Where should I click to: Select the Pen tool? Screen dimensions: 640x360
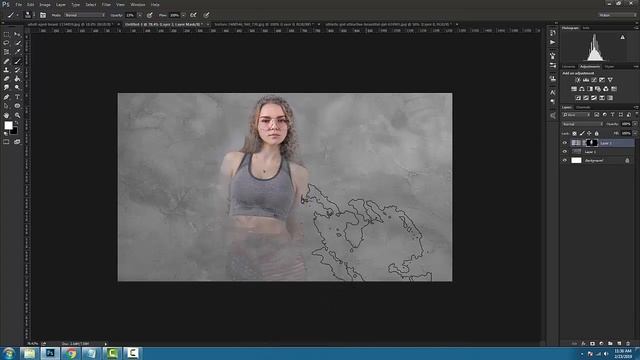coord(6,97)
